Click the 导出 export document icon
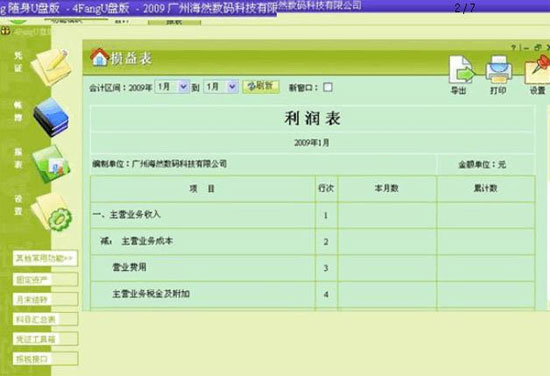 pos(461,70)
